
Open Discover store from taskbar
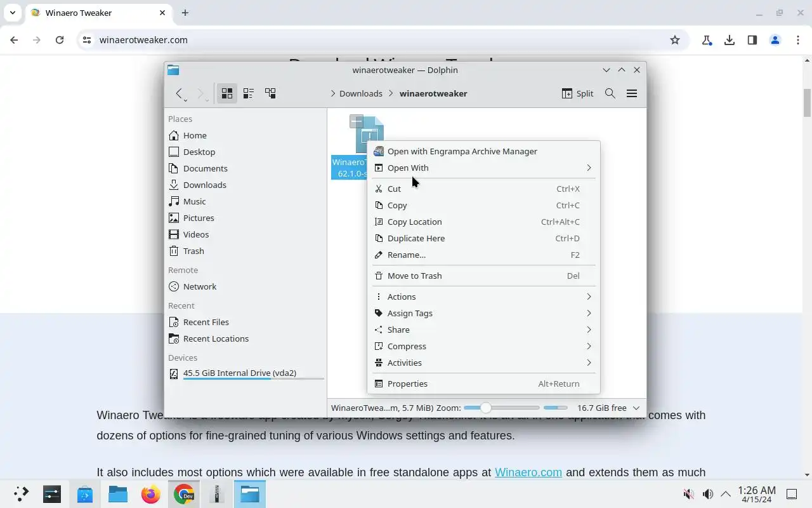coord(85,494)
